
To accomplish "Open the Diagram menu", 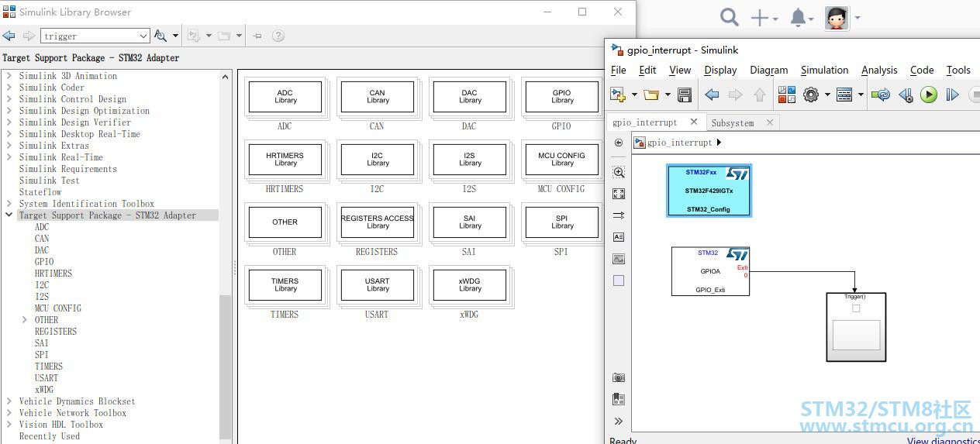I will coord(769,70).
